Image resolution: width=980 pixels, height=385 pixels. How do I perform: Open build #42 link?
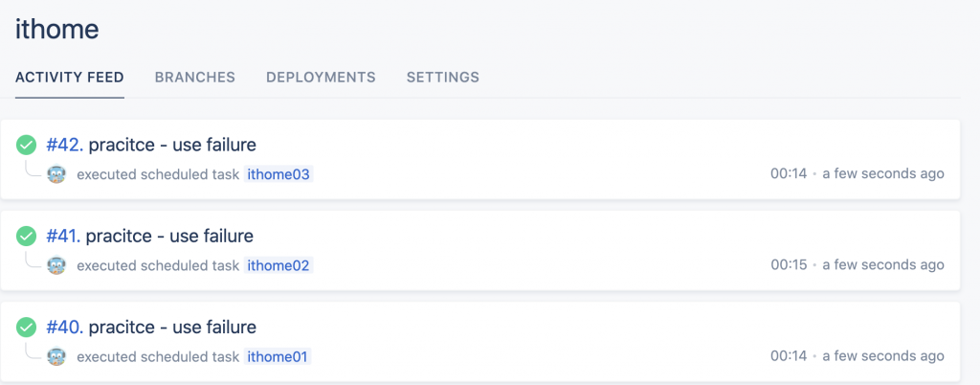click(65, 145)
